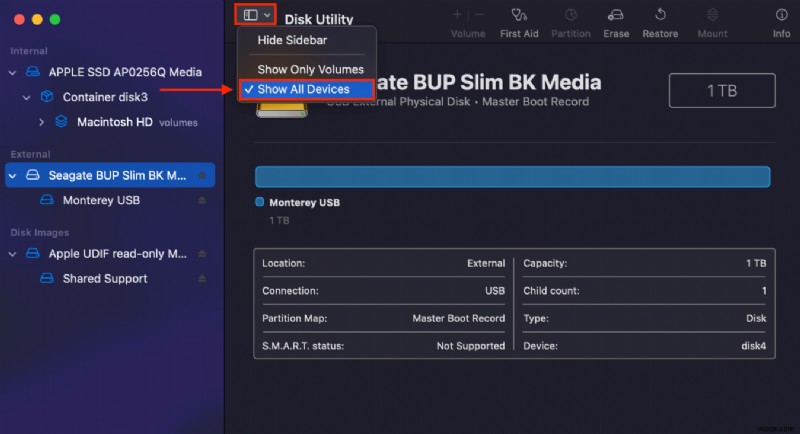800x434 pixels.
Task: Click the Not Supported S.M.A.R.T. status value
Action: [470, 346]
